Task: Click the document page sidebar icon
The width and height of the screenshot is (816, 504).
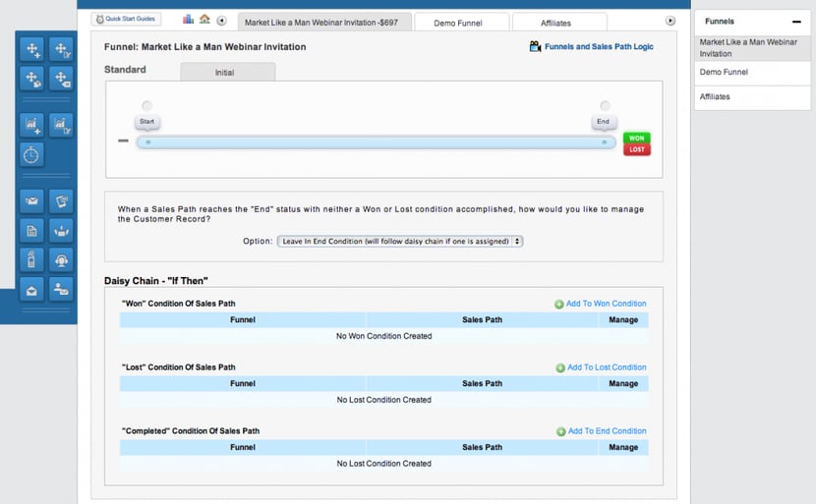Action: pyautogui.click(x=31, y=231)
